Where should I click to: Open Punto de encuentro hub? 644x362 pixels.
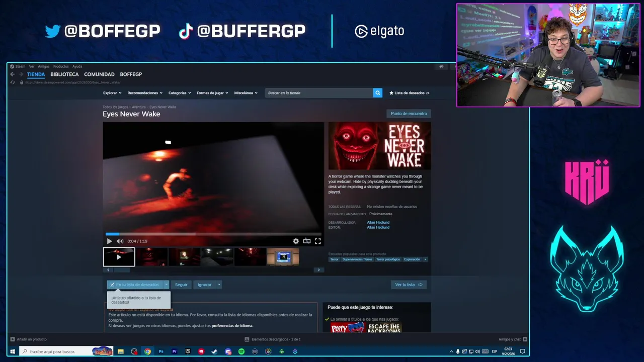click(409, 114)
